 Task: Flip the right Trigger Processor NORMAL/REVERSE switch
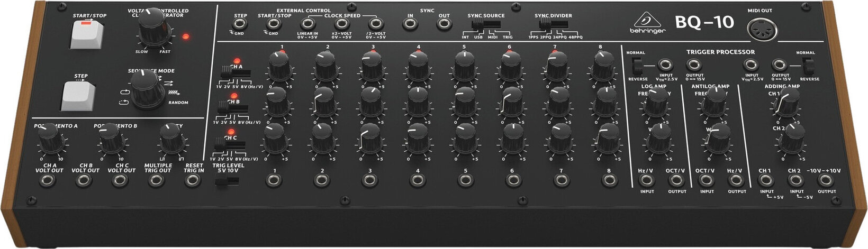(808, 67)
